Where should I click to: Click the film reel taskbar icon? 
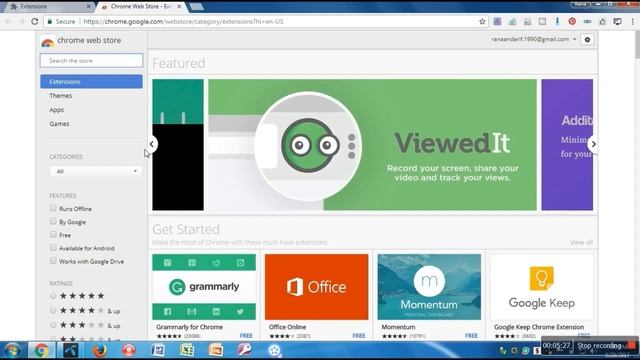pos(274,350)
